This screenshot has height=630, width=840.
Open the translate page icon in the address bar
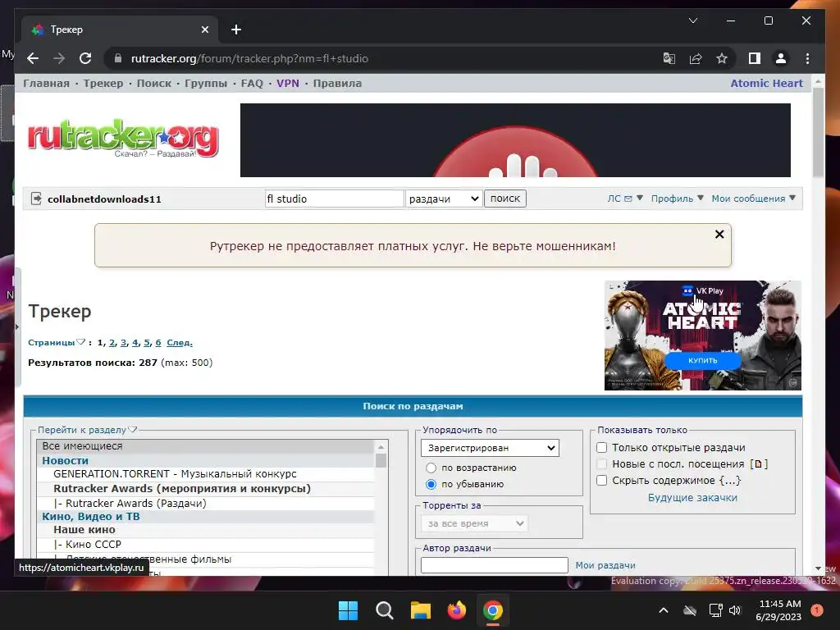click(669, 58)
